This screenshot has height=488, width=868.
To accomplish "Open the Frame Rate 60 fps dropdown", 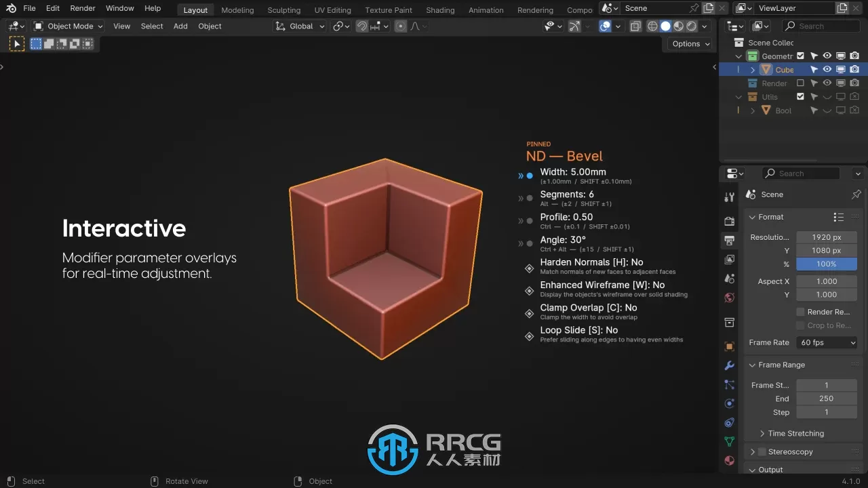I will pyautogui.click(x=827, y=343).
